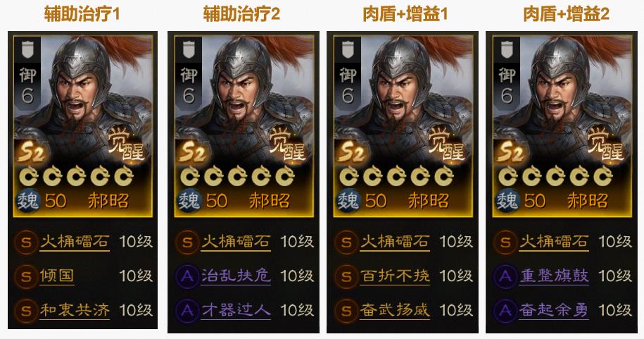The width and height of the screenshot is (644, 339).
Task: Click the first star on 肉盾+增益2 card
Action: [508, 176]
